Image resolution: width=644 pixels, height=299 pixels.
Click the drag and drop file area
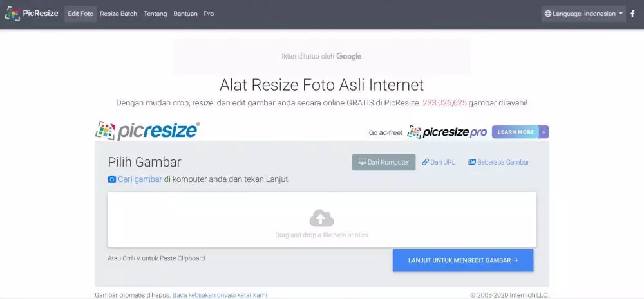click(x=321, y=219)
